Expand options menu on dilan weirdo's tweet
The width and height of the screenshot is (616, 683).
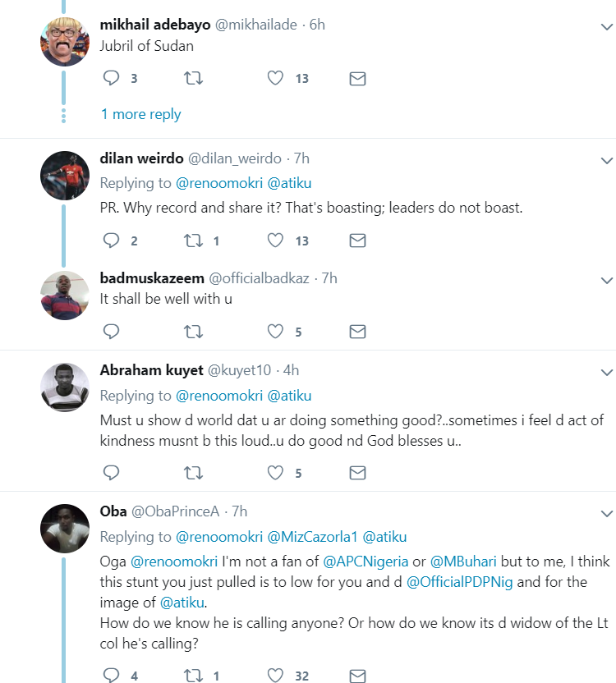coord(606,160)
